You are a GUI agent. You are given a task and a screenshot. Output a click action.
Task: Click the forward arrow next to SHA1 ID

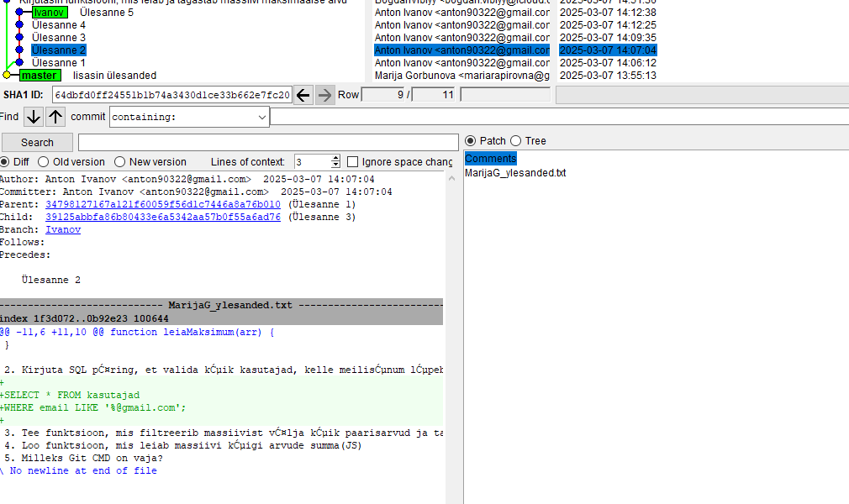(x=324, y=95)
